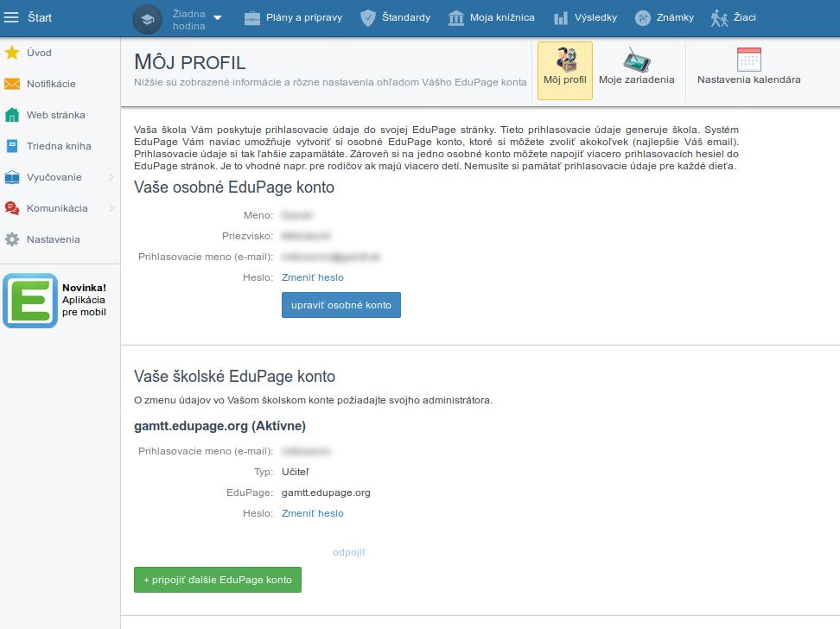Screen dimensions: 840x629
Task: Click the Moja knižnica library icon
Action: [x=456, y=17]
